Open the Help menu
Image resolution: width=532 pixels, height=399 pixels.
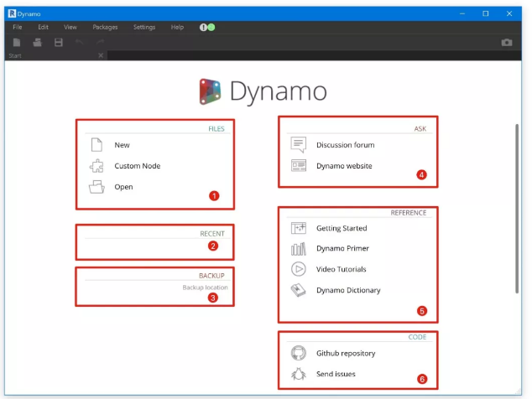coord(177,27)
